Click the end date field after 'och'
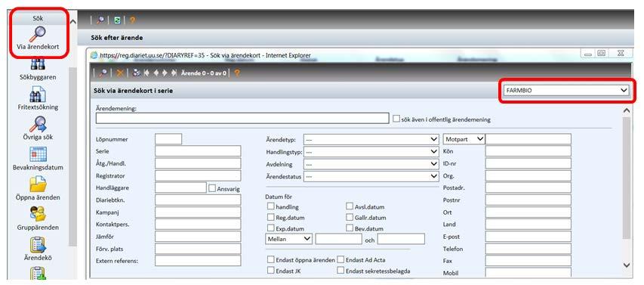644x285 pixels. coord(401,239)
